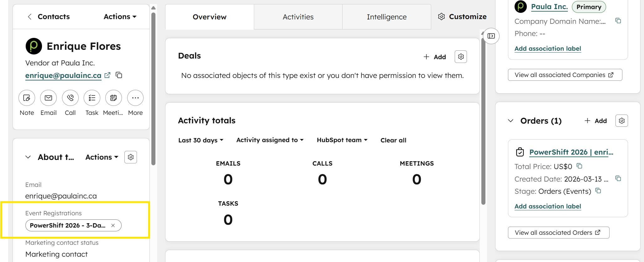Open the PowerShift 2026 order link
This screenshot has width=644, height=262.
pos(571,152)
